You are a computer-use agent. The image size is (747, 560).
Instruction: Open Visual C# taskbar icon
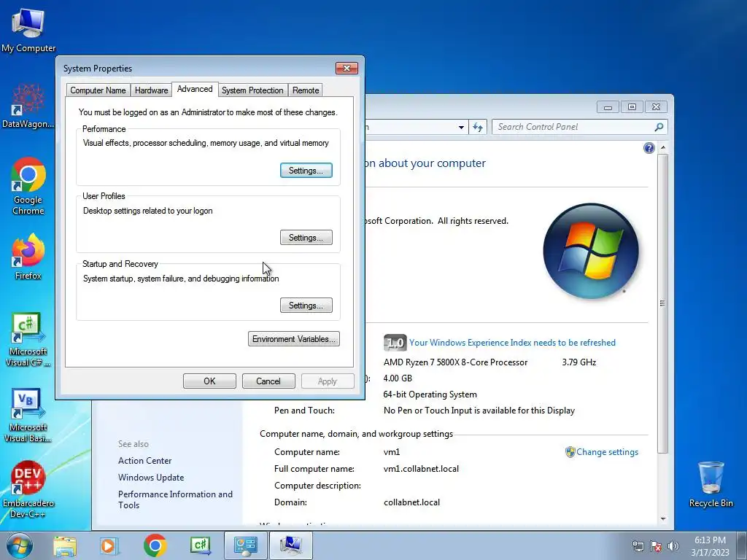pyautogui.click(x=200, y=545)
